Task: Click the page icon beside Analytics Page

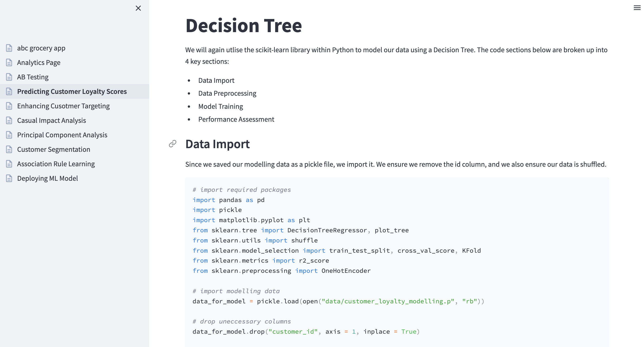Action: (9, 62)
